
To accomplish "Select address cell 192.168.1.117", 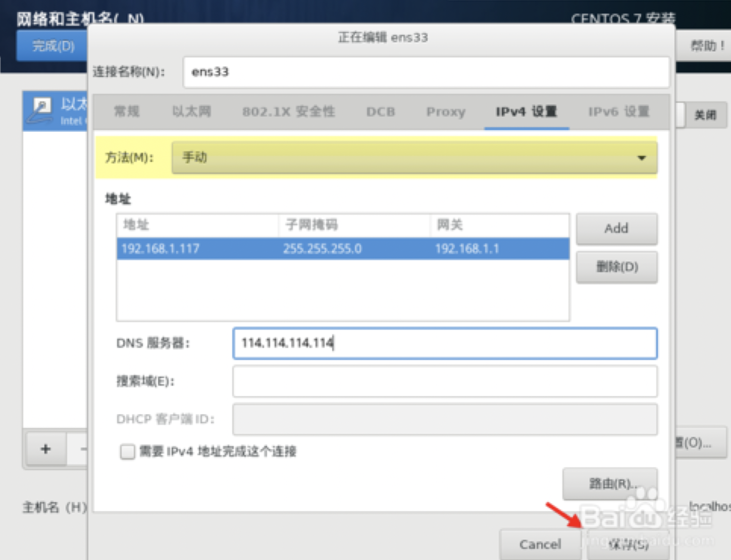I will tap(161, 249).
